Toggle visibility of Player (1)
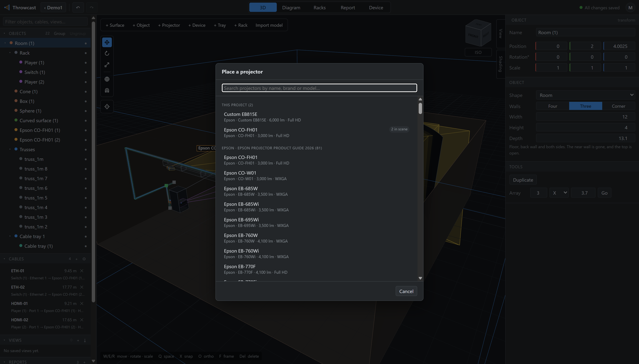The image size is (639, 364). tap(86, 63)
